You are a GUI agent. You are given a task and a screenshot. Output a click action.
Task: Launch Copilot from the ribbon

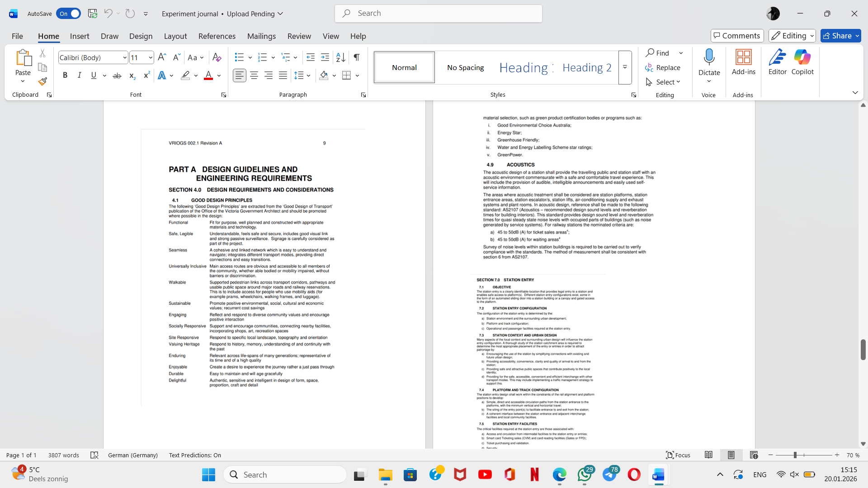[x=802, y=62]
